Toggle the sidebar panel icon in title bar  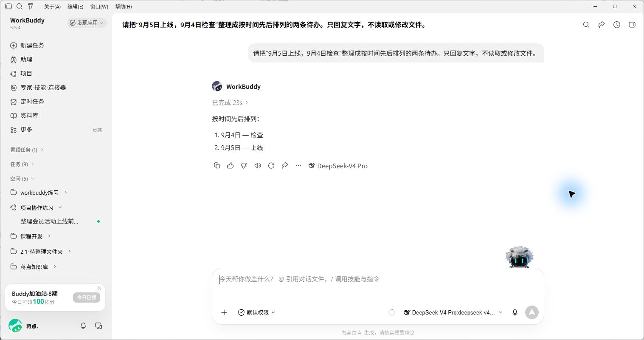pyautogui.click(x=8, y=6)
